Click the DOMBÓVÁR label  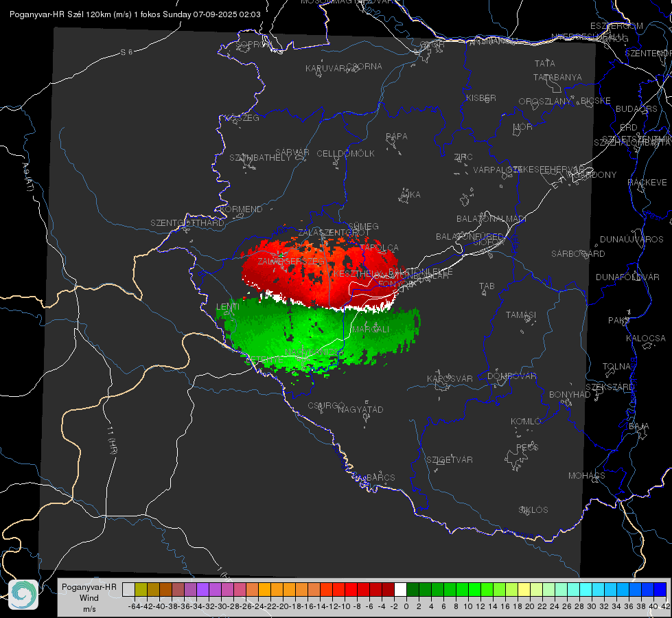click(511, 376)
